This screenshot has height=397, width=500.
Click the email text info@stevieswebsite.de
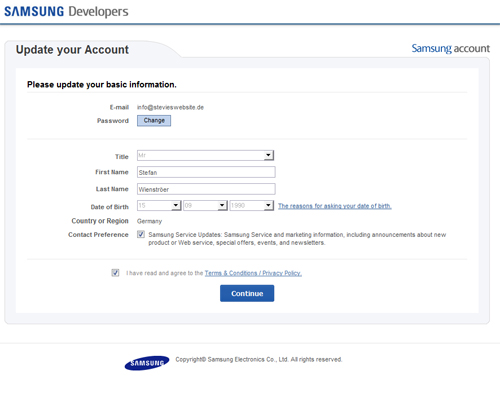click(x=170, y=107)
